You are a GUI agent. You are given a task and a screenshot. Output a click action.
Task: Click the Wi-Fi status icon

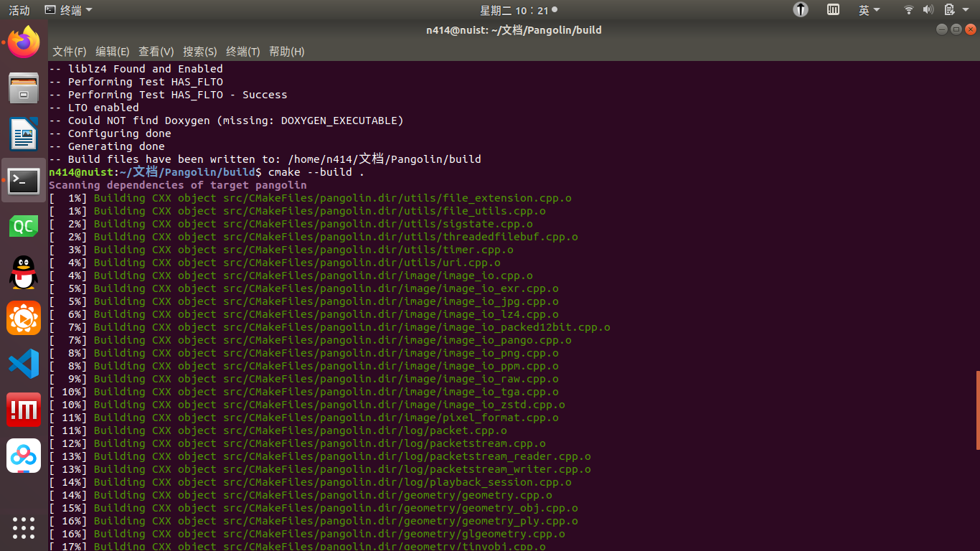(908, 10)
